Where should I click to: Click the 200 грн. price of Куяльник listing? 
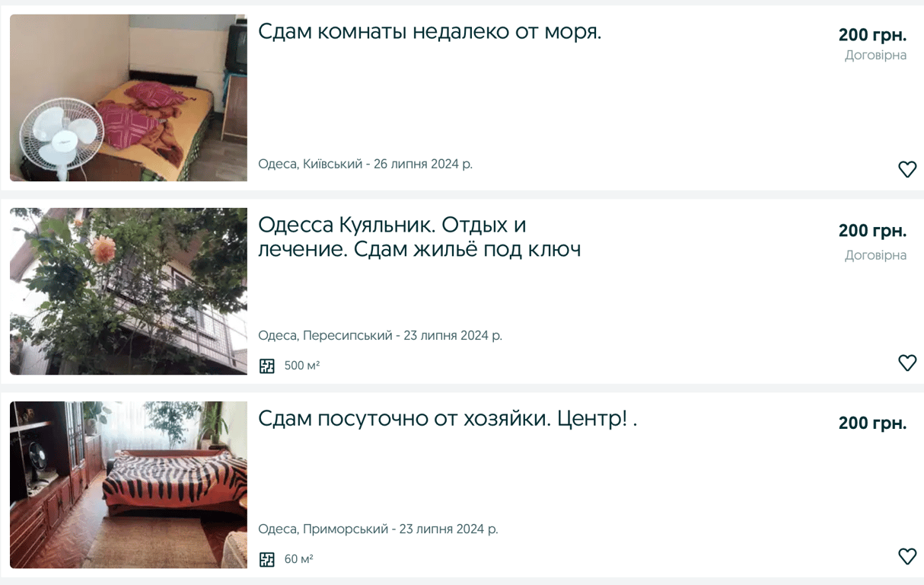872,230
